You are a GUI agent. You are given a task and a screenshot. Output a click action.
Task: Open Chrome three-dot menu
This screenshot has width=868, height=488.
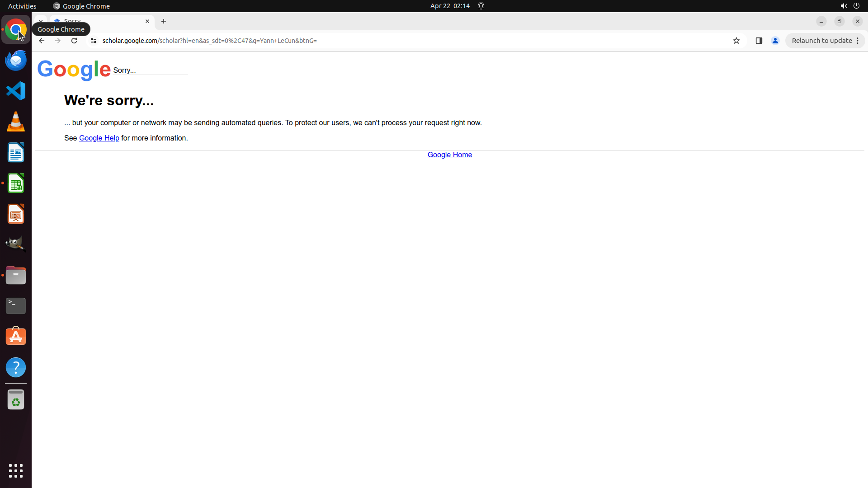point(858,41)
